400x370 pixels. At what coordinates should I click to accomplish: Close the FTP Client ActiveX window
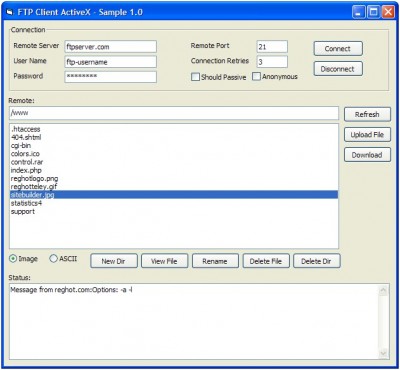coord(388,12)
